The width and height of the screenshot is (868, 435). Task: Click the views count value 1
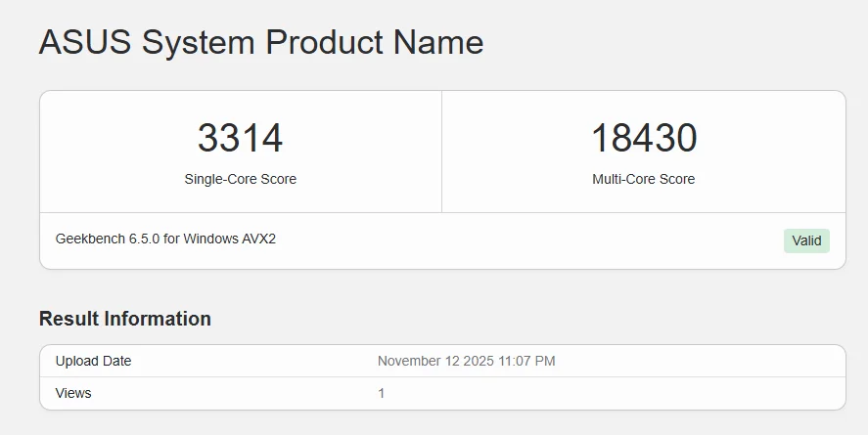coord(382,393)
